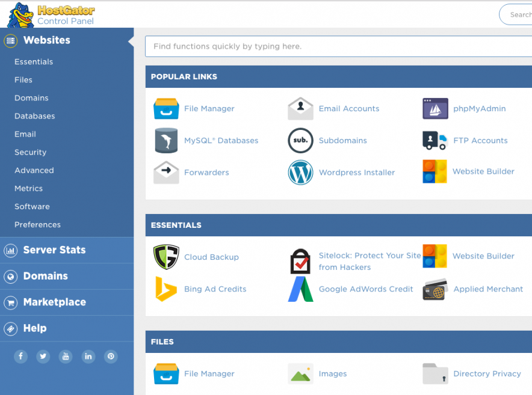The image size is (532, 395).
Task: Launch the Wordpress Installer
Action: point(300,172)
